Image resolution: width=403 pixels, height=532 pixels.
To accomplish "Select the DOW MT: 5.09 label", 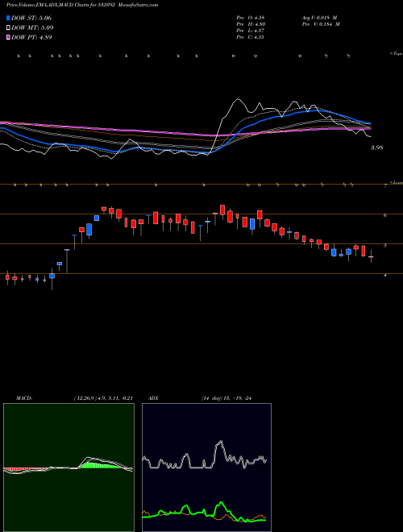I will click(32, 27).
